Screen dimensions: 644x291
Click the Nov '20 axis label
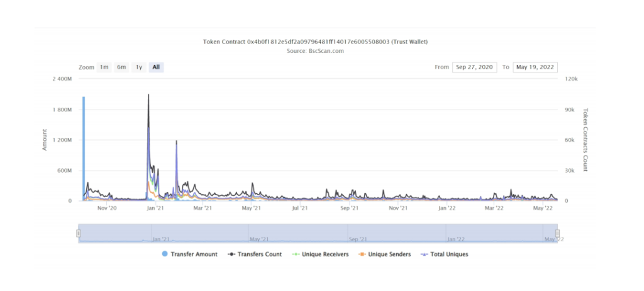(x=107, y=208)
